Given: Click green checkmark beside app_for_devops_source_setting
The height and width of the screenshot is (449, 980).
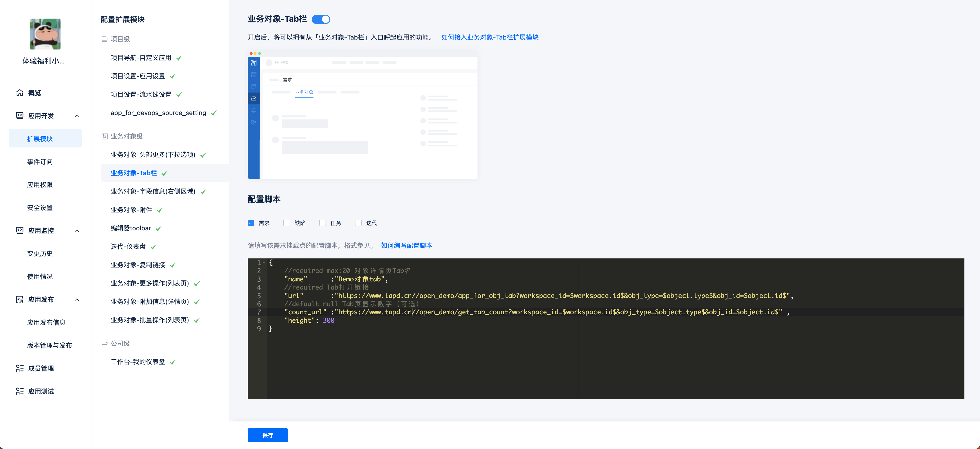Looking at the screenshot, I should tap(214, 113).
